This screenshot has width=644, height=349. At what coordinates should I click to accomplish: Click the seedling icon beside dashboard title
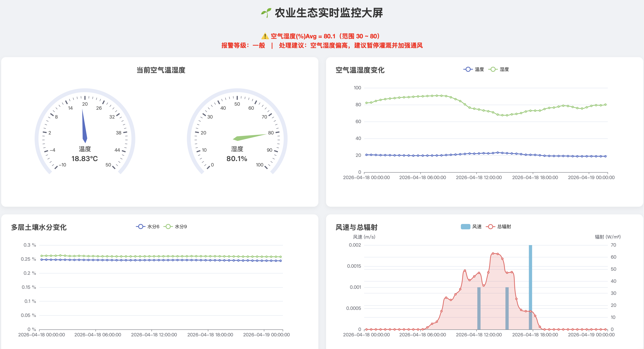(266, 13)
